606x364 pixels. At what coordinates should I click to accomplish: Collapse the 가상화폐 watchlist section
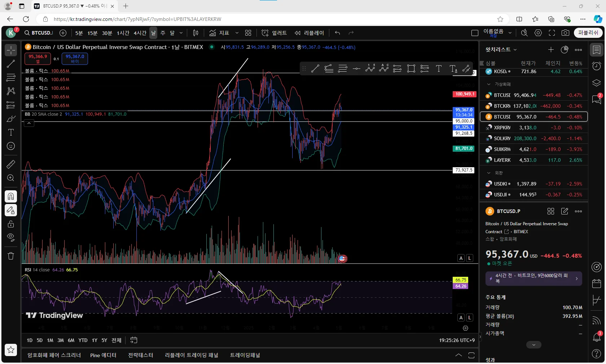[489, 84]
